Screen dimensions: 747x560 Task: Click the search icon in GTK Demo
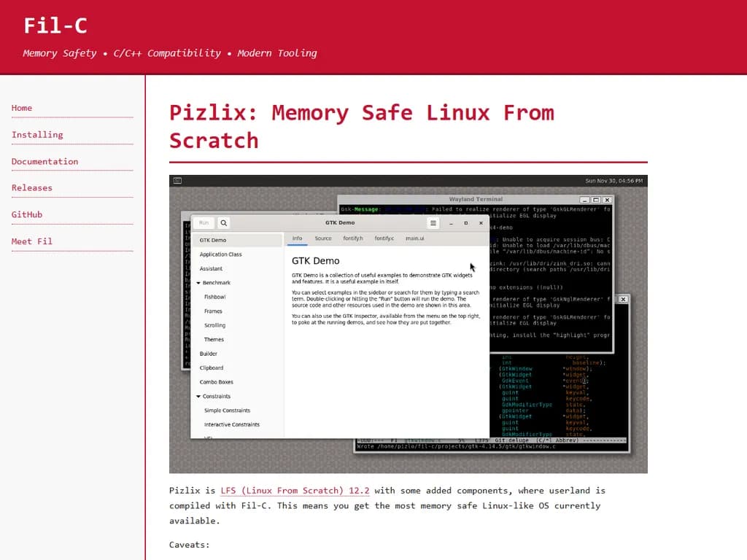click(224, 222)
